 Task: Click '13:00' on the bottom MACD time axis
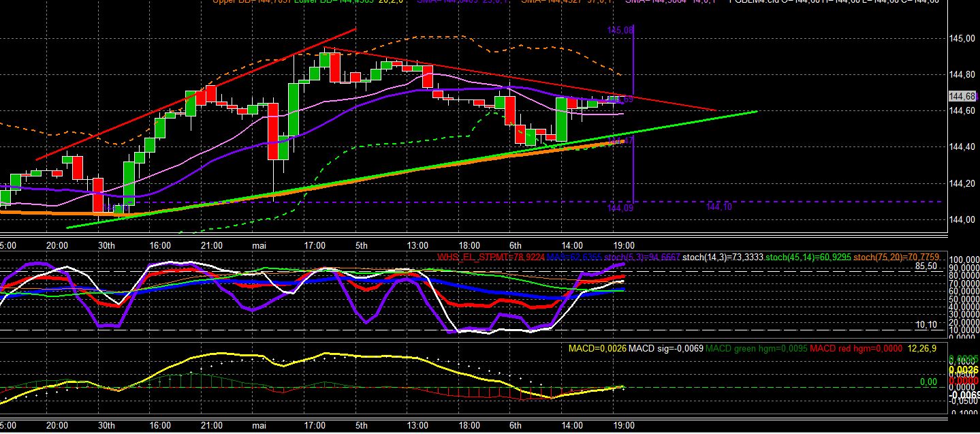click(417, 425)
